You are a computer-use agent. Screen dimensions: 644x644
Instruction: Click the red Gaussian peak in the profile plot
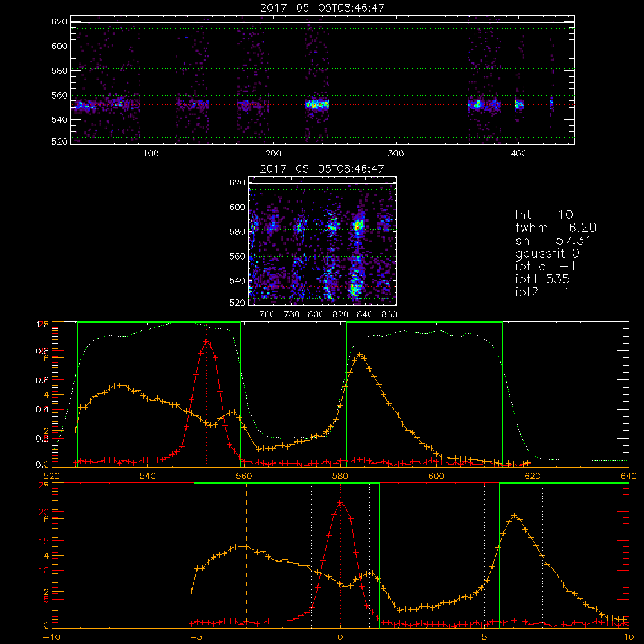point(207,342)
